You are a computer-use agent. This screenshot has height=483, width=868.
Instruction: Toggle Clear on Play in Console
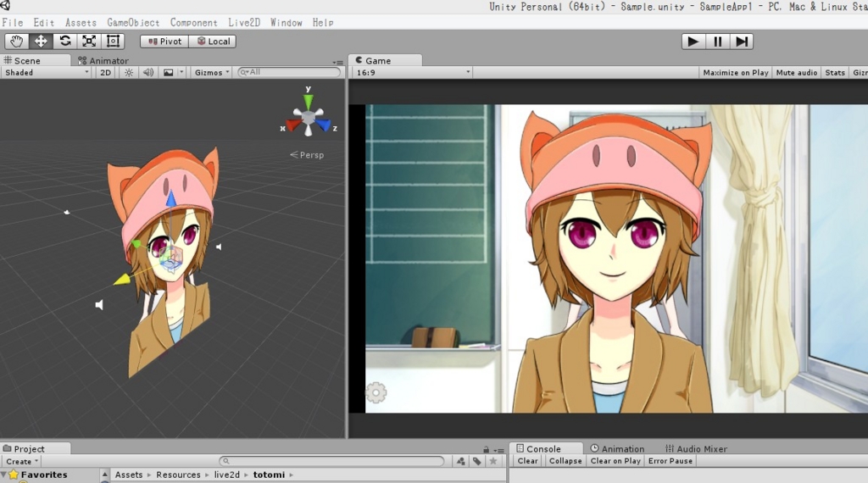[x=615, y=461]
